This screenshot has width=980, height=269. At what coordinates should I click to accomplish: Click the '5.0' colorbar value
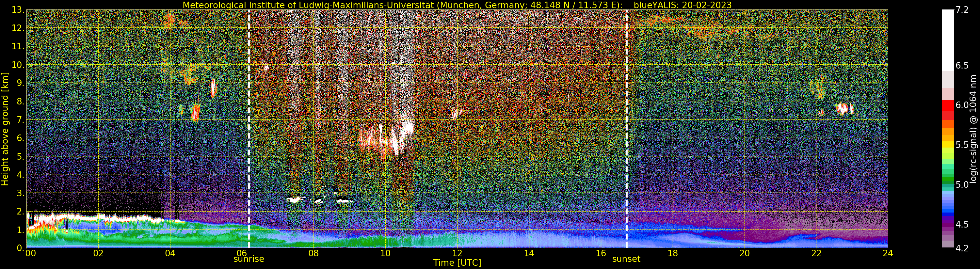(962, 184)
